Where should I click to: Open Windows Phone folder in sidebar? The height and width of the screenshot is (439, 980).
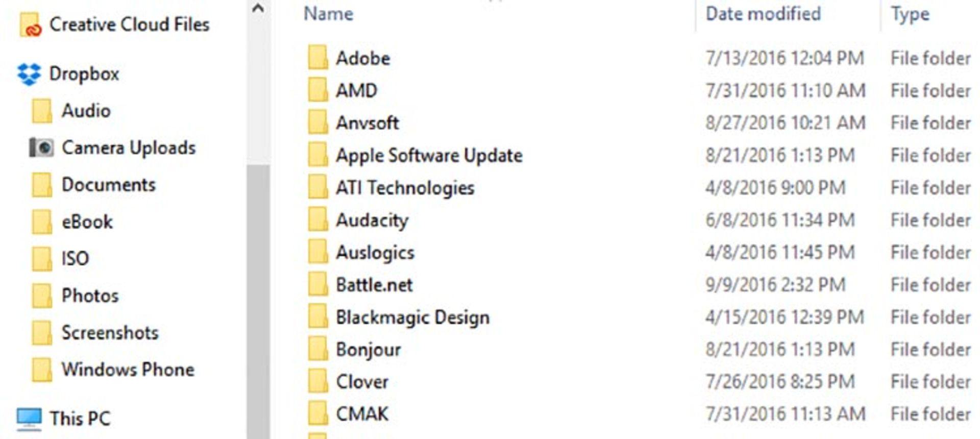tap(128, 369)
